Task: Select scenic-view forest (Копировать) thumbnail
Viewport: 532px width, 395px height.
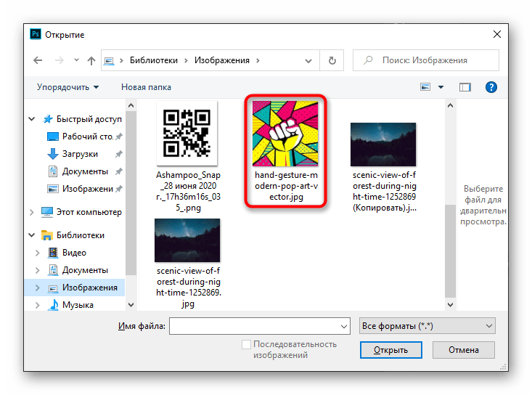Action: (x=383, y=144)
